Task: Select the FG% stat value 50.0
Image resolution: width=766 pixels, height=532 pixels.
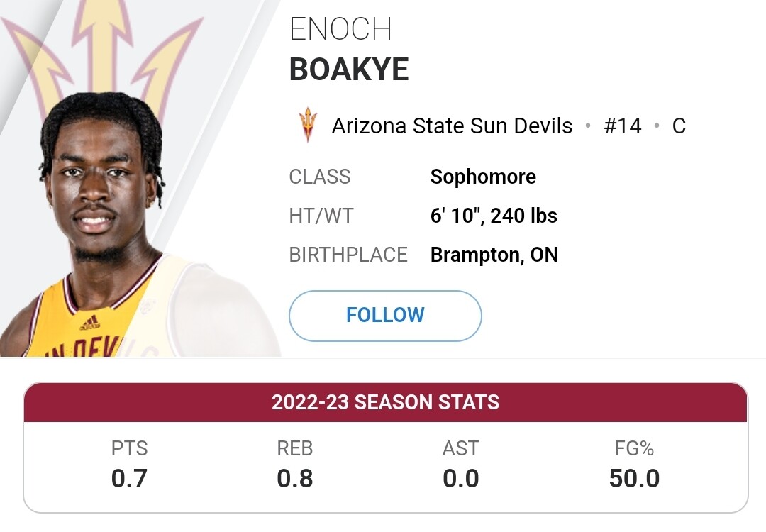Action: coord(634,478)
